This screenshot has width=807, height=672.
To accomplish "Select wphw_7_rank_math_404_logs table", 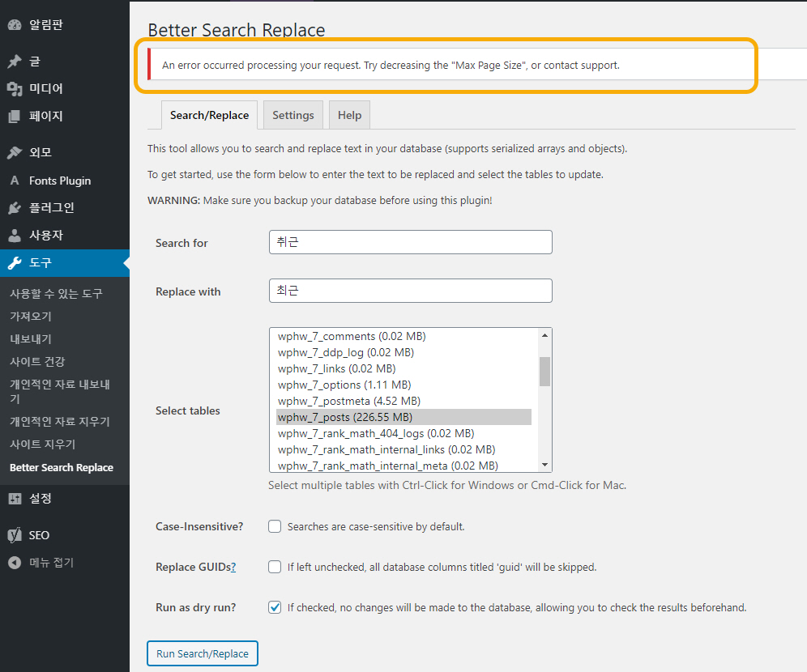I will pyautogui.click(x=403, y=433).
